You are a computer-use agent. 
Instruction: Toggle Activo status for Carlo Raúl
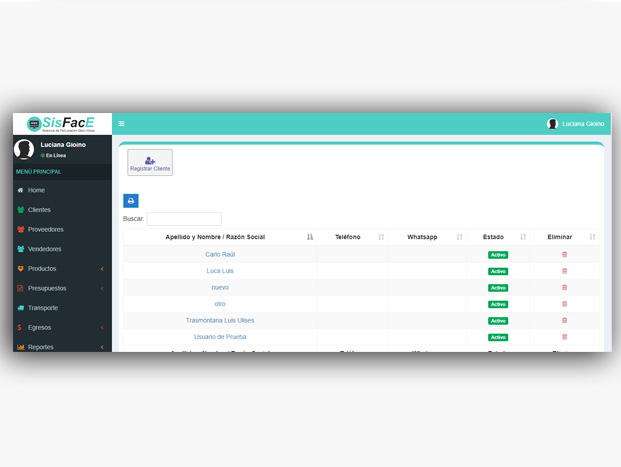click(498, 255)
